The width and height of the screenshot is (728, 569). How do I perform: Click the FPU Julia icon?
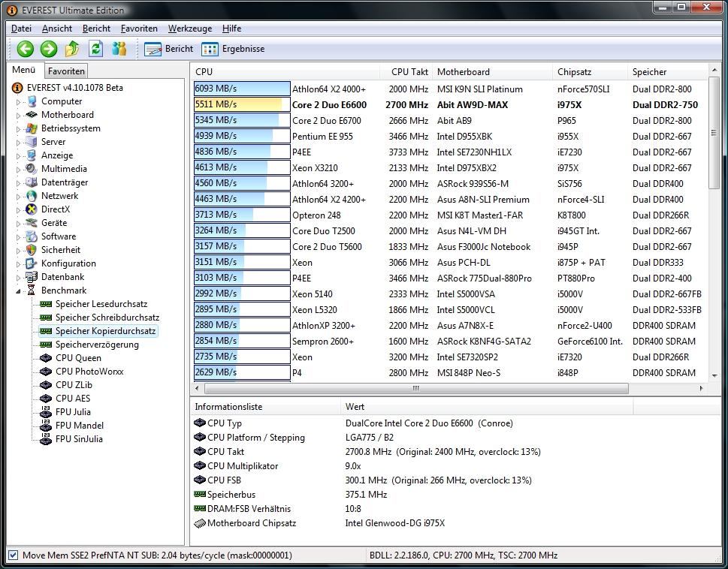click(46, 412)
